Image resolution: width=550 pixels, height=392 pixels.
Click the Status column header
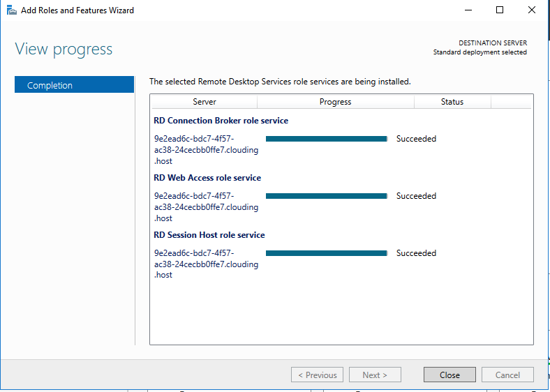(x=452, y=102)
